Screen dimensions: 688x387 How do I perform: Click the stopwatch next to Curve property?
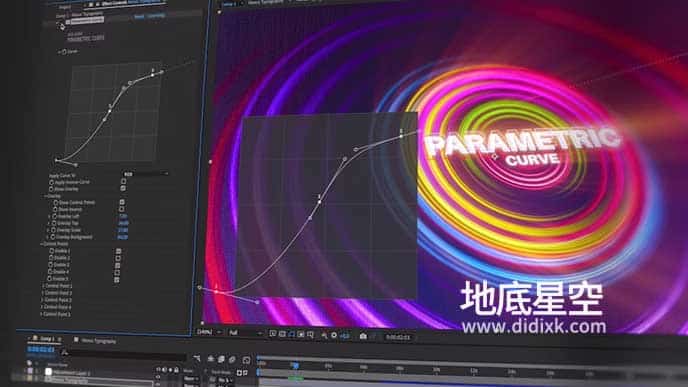(64, 51)
